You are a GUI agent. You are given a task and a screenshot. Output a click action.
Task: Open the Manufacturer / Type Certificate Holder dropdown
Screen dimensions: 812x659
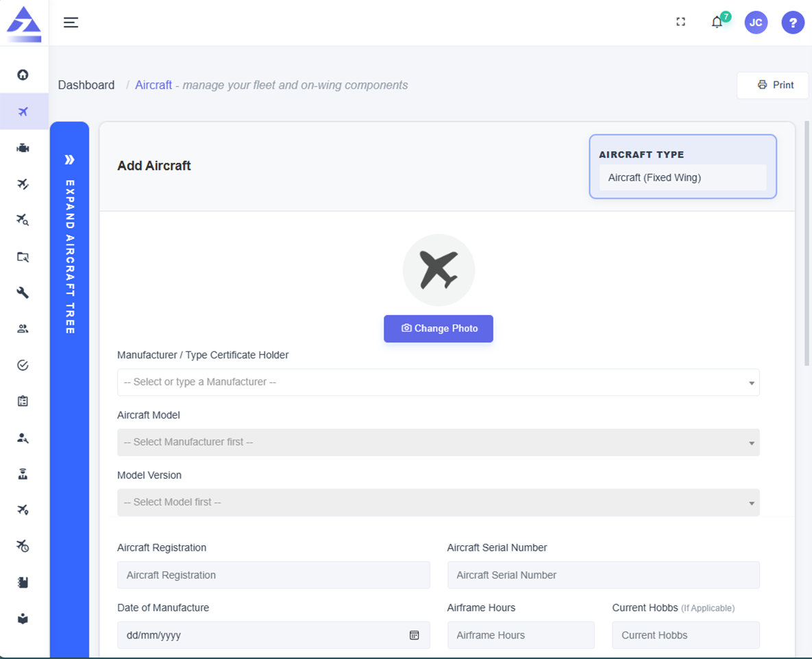[x=438, y=382]
